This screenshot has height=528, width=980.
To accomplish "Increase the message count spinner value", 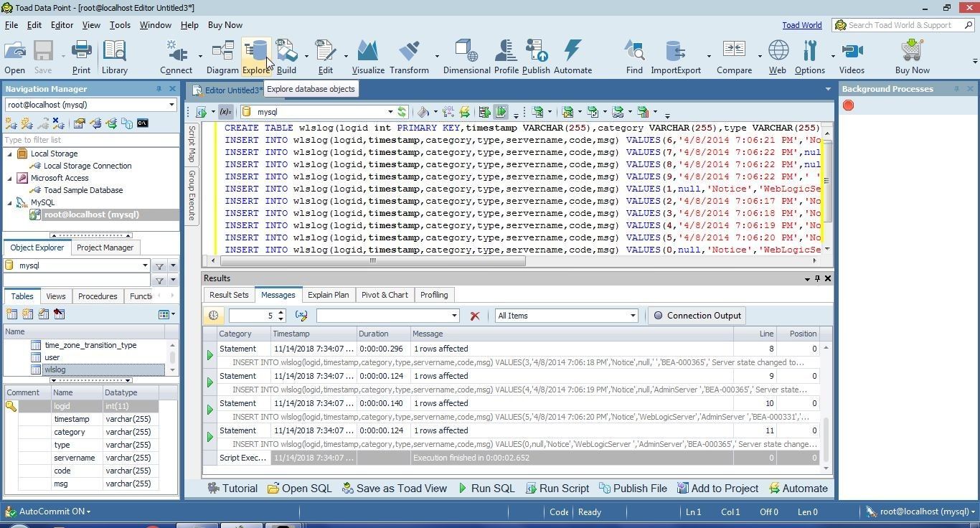I will tap(281, 312).
